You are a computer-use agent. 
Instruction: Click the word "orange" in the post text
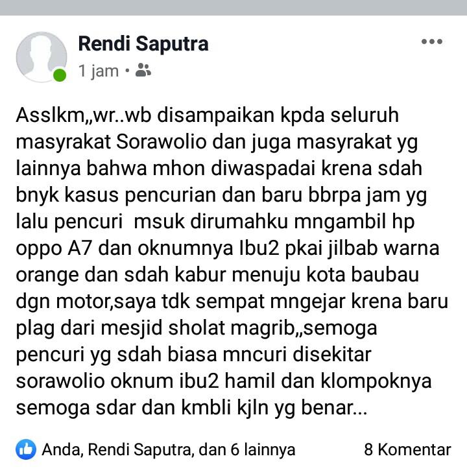pyautogui.click(x=47, y=276)
